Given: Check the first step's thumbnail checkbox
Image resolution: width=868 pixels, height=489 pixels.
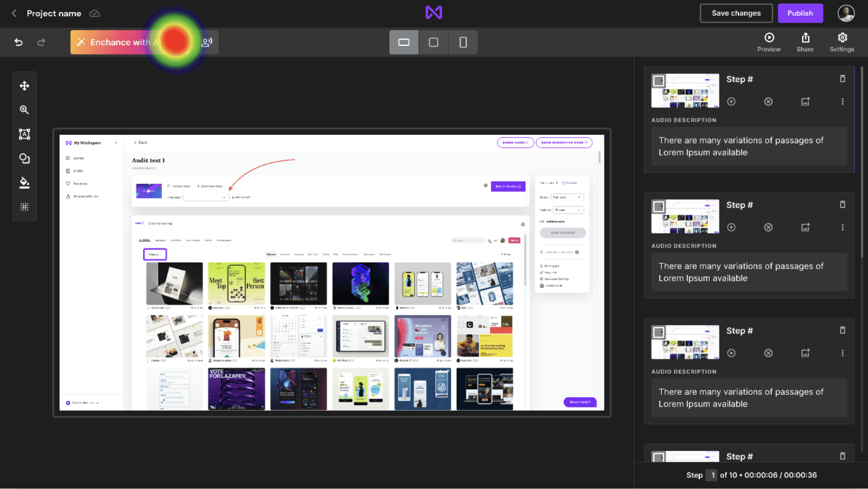Looking at the screenshot, I should point(659,81).
